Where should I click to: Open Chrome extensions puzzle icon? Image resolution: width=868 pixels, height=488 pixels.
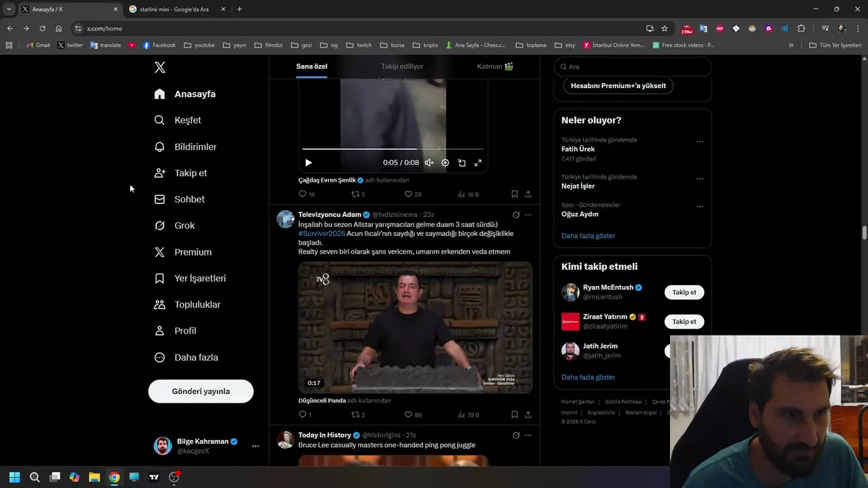801,28
